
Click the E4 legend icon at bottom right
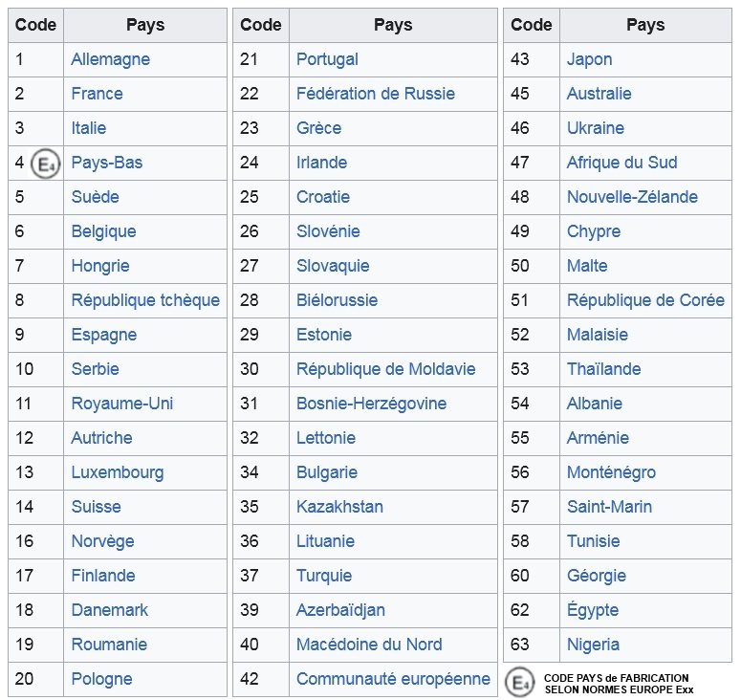click(519, 683)
